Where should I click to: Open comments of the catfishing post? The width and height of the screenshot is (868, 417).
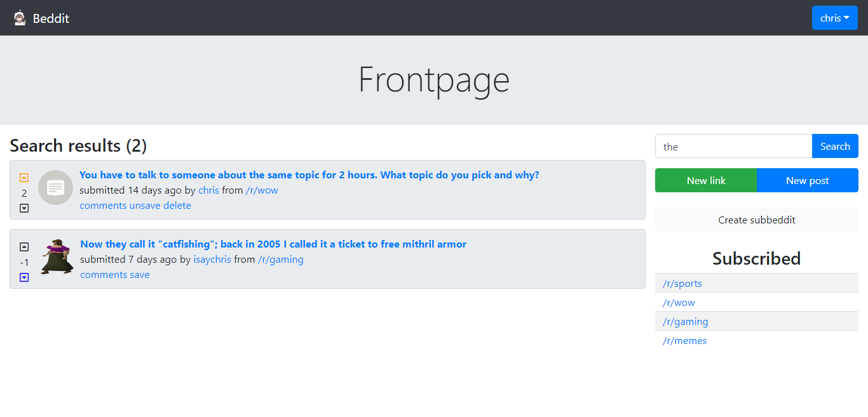pyautogui.click(x=104, y=275)
